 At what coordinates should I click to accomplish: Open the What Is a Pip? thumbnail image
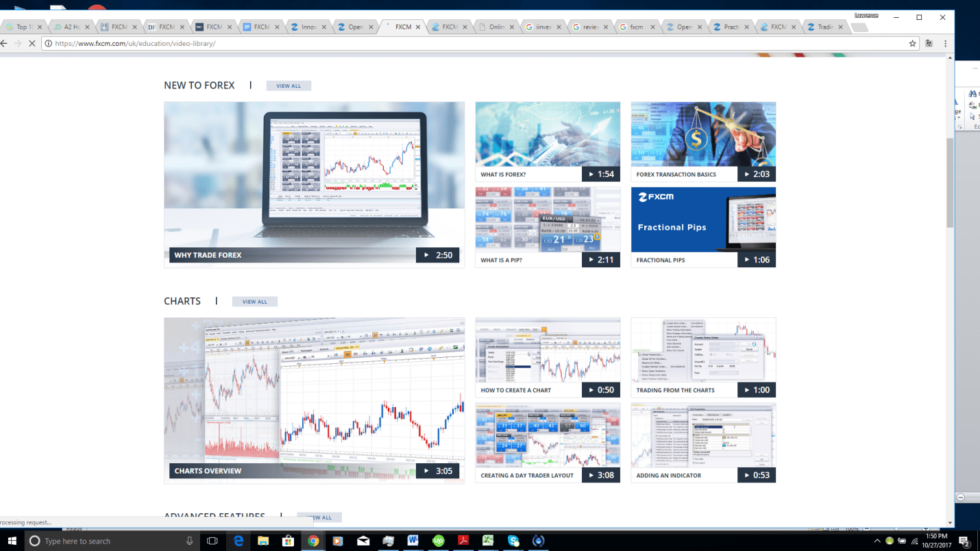click(x=548, y=220)
